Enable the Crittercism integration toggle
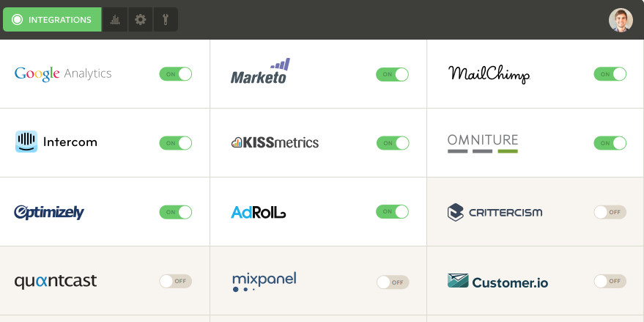 click(610, 212)
